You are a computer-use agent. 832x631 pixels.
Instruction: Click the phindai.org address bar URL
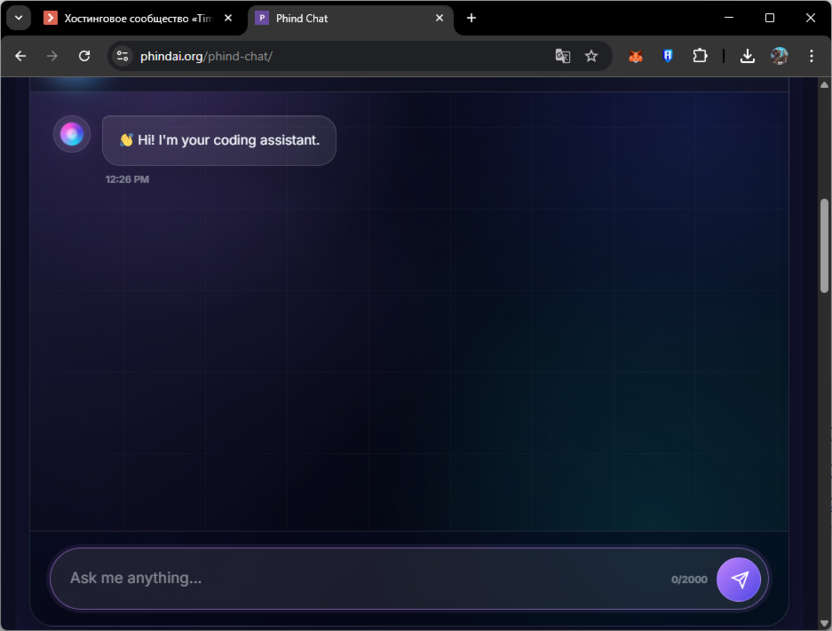206,56
